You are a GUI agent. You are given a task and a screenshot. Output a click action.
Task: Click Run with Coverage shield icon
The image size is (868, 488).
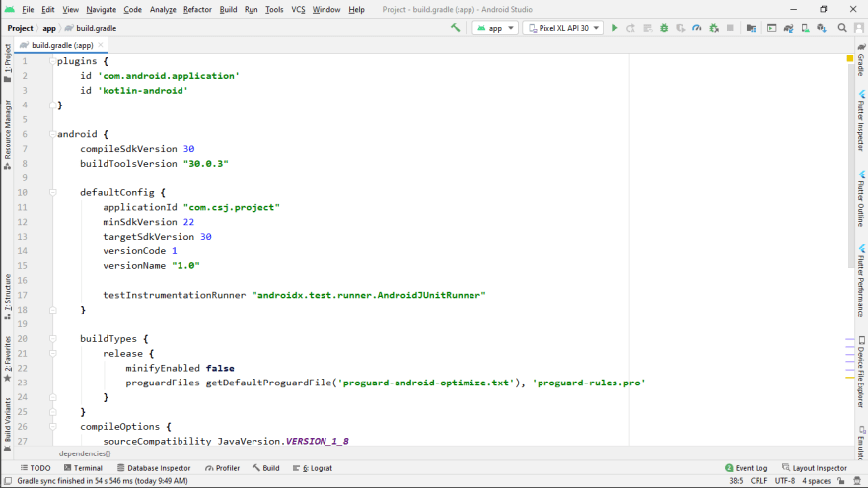tap(681, 28)
